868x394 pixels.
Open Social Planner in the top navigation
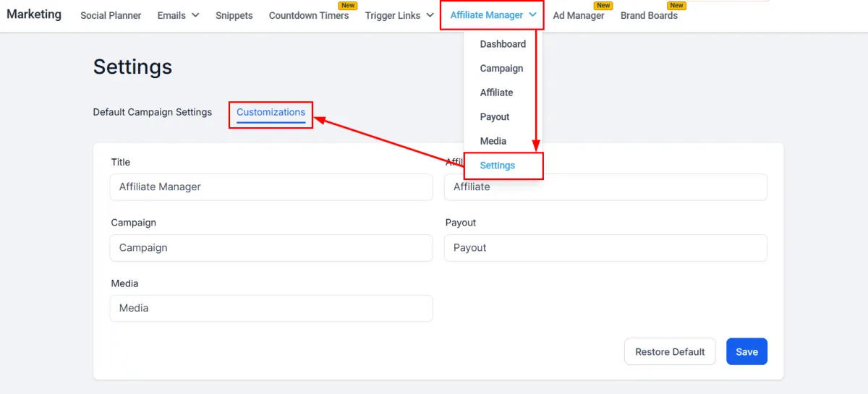point(111,15)
